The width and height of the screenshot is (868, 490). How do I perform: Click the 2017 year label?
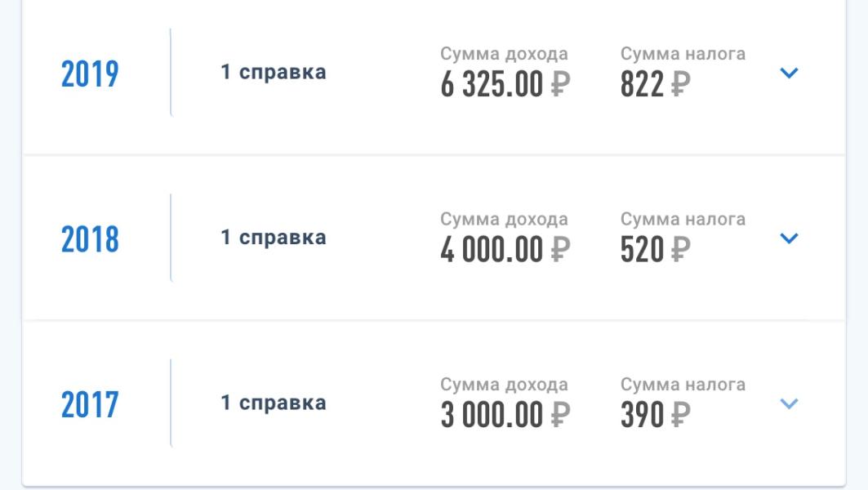[90, 405]
